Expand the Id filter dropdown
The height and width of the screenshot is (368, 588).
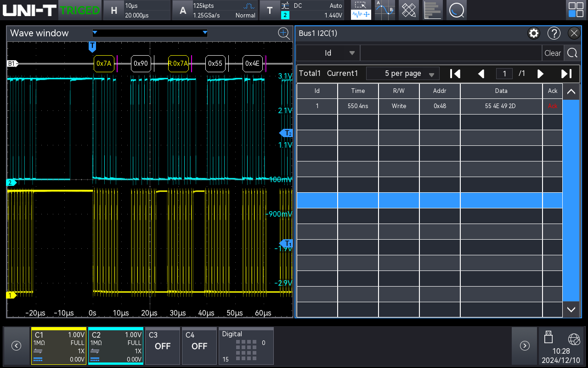point(352,53)
